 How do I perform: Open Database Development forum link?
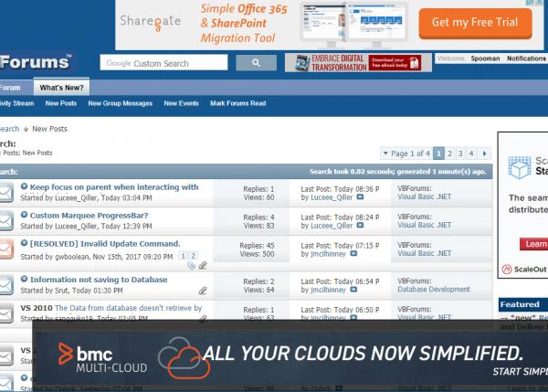click(x=434, y=290)
